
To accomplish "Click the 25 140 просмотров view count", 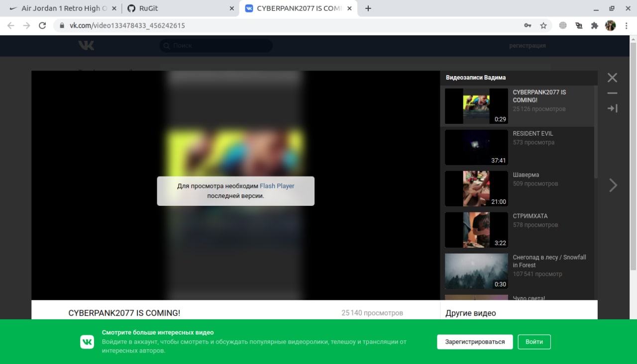I will [372, 313].
